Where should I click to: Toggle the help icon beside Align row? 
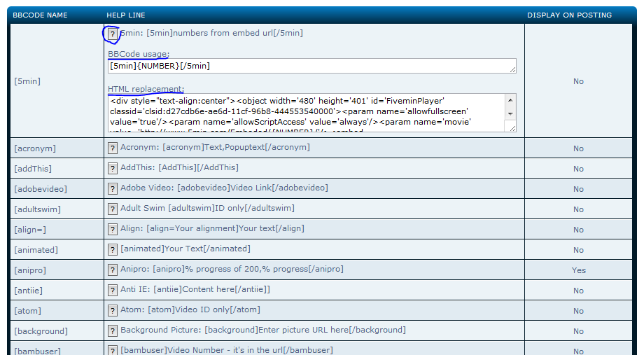tap(112, 229)
